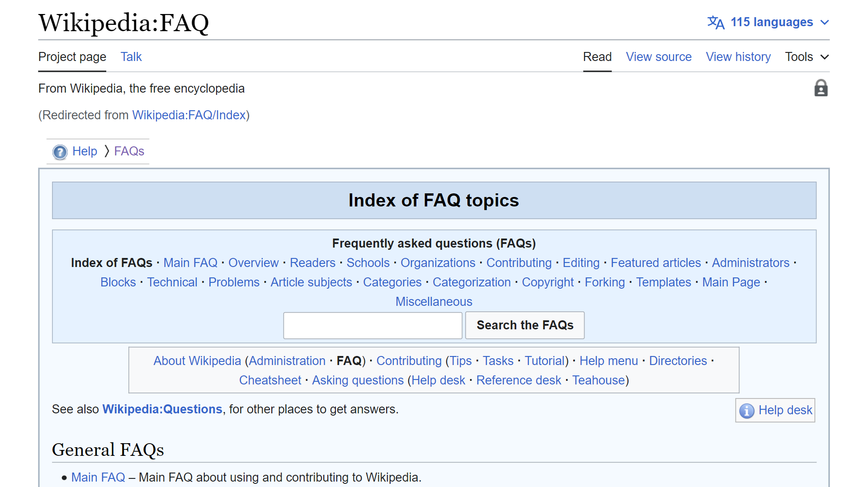
Task: Open the View history tab
Action: click(x=738, y=57)
